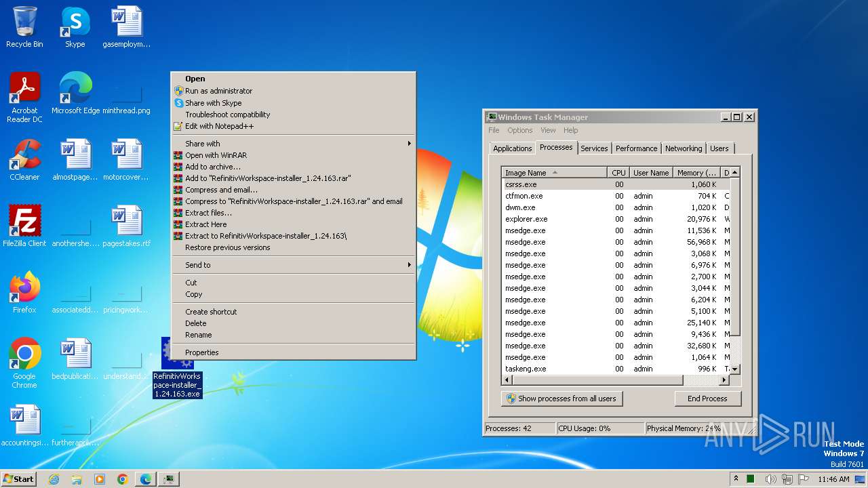
Task: Launch CCleaner from the desktop
Action: pyautogui.click(x=24, y=161)
